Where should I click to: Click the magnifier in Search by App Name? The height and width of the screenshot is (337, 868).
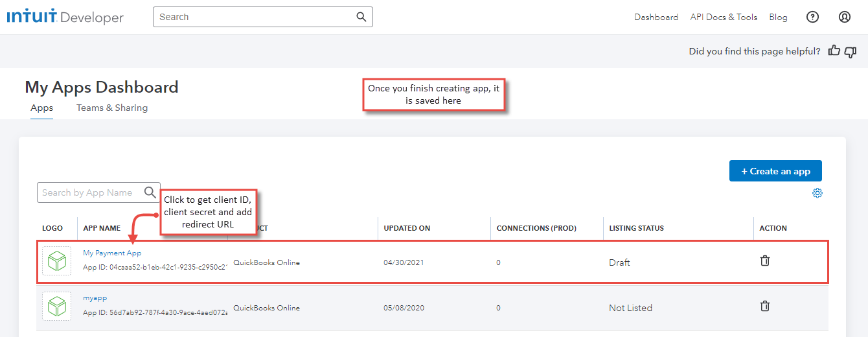pos(150,192)
